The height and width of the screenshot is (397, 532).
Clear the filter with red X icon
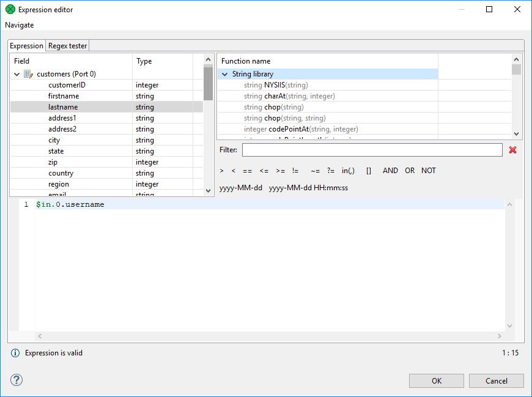point(512,150)
